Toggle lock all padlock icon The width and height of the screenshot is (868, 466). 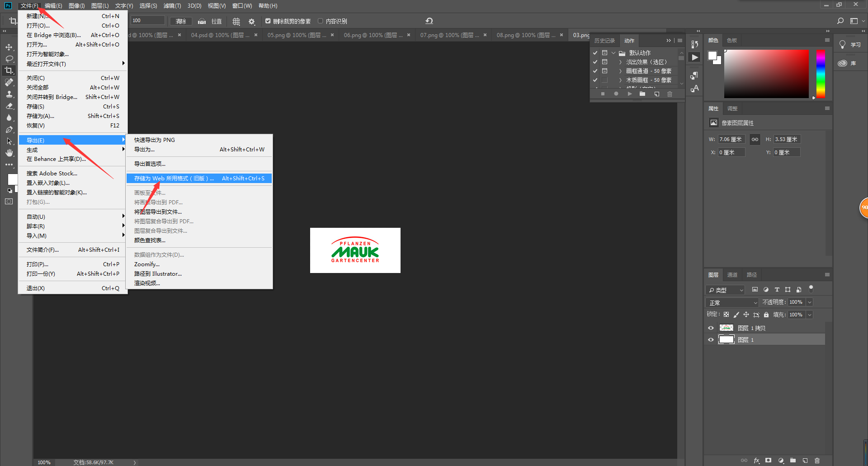pos(766,315)
